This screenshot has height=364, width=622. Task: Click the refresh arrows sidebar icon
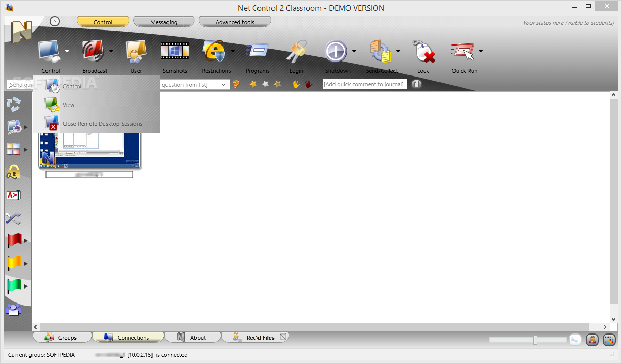[x=13, y=104]
